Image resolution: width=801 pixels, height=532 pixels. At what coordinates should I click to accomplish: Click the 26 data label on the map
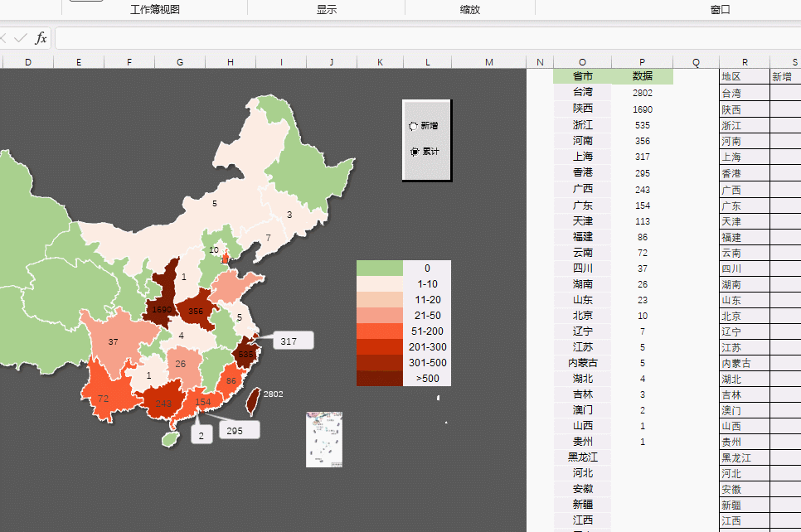tap(180, 364)
